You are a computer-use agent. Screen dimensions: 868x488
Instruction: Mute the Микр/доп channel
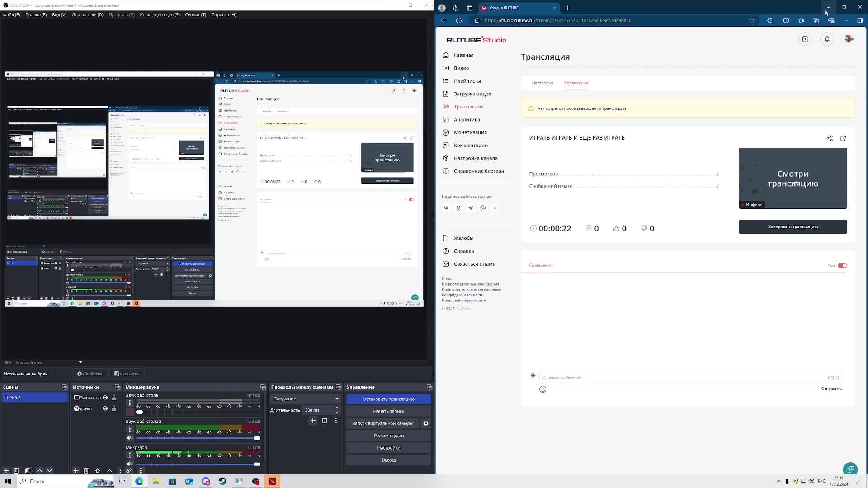point(130,464)
